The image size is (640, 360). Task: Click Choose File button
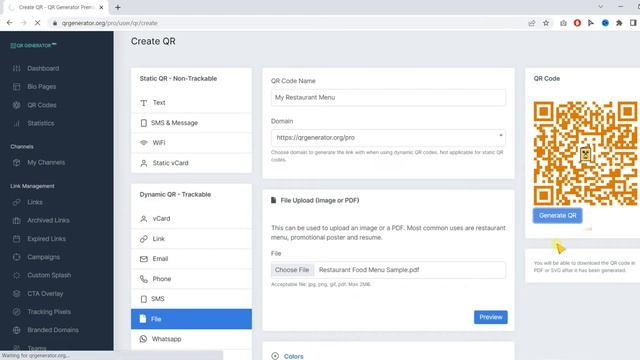click(292, 270)
